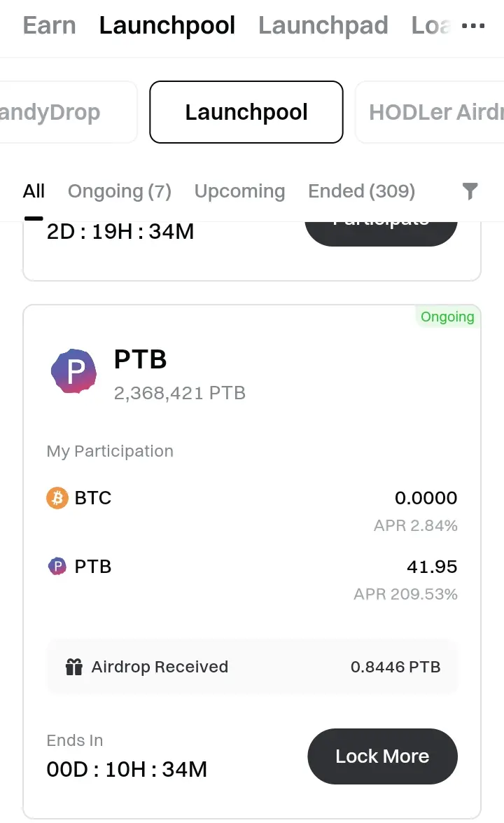
Task: Tap the Lock More button
Action: 382,756
